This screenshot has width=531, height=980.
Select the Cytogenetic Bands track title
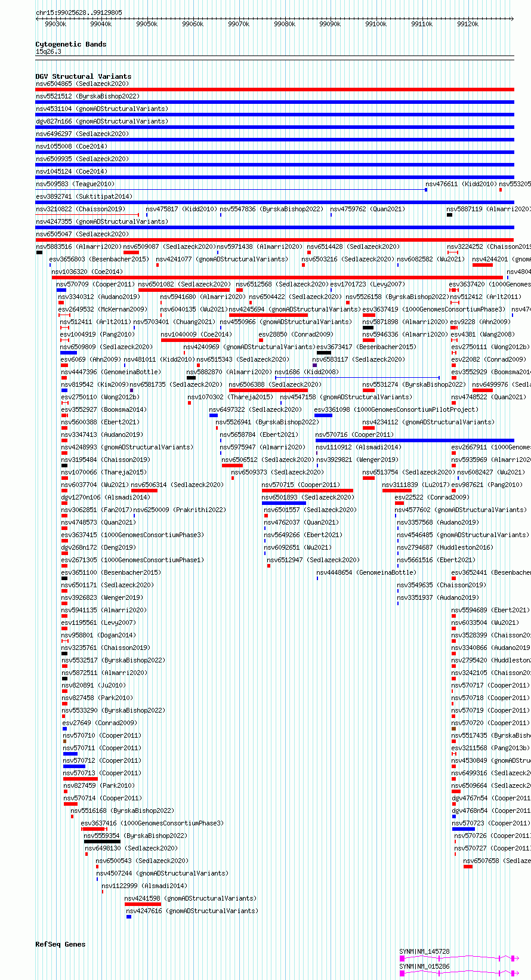pos(71,44)
